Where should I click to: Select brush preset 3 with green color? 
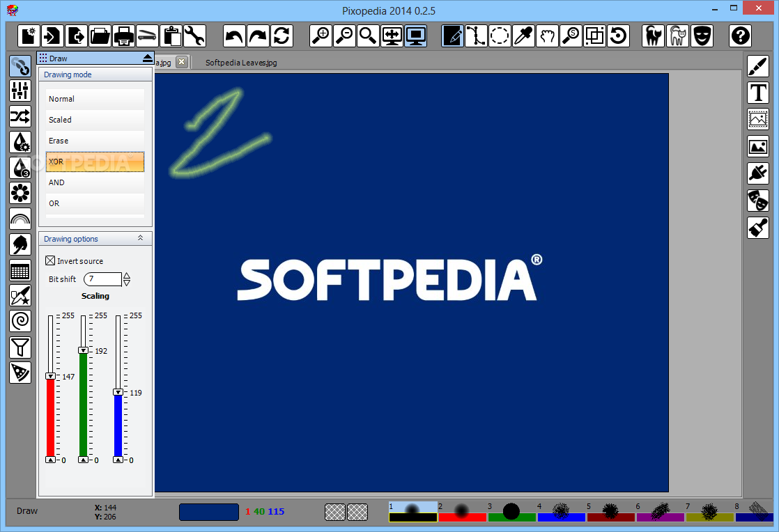(x=511, y=512)
